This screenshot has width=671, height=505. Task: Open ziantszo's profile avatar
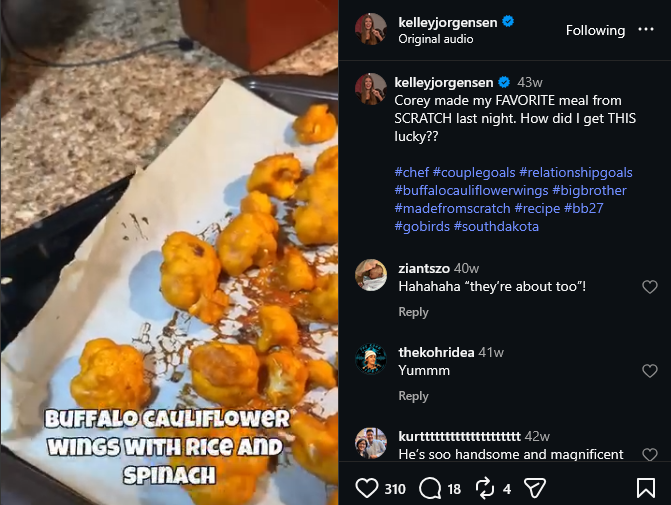(371, 275)
